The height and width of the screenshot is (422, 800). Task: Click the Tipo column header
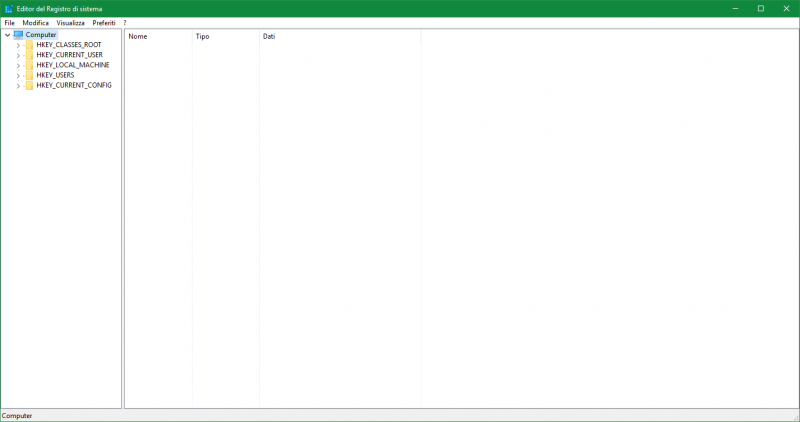pos(226,37)
